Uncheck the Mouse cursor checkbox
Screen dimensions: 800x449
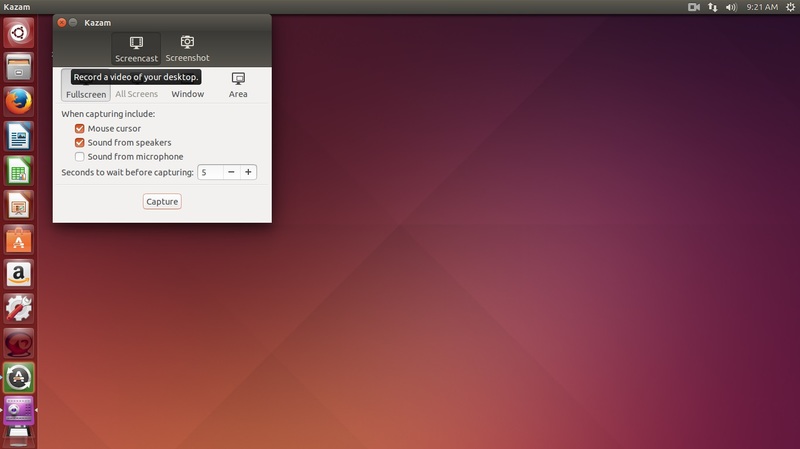(x=80, y=129)
